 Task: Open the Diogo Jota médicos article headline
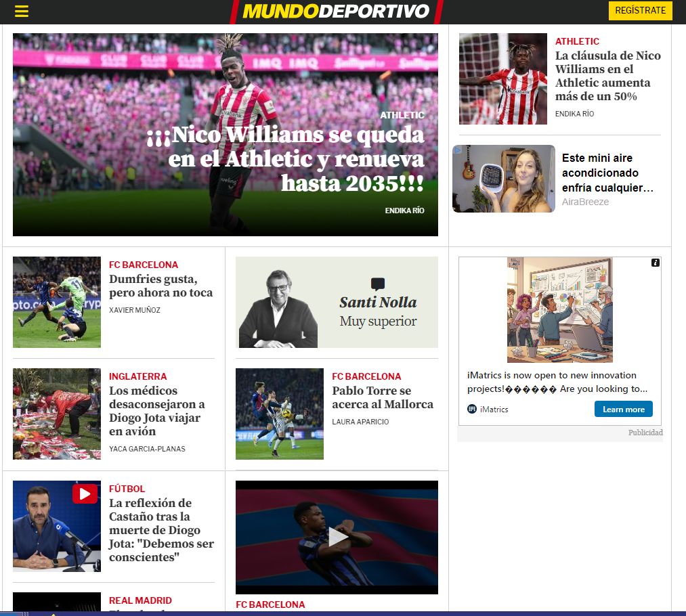[156, 411]
